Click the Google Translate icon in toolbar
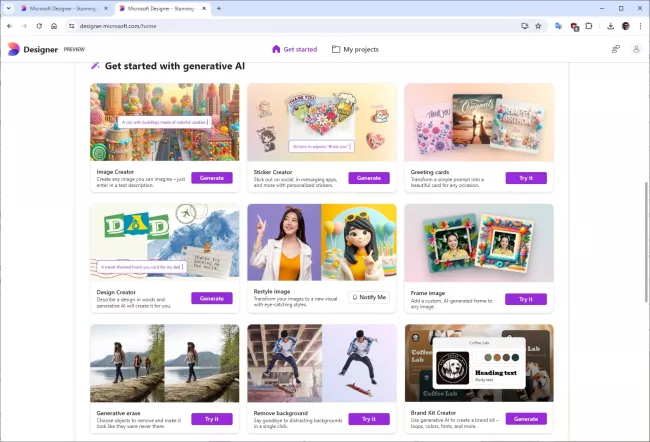 click(x=557, y=25)
